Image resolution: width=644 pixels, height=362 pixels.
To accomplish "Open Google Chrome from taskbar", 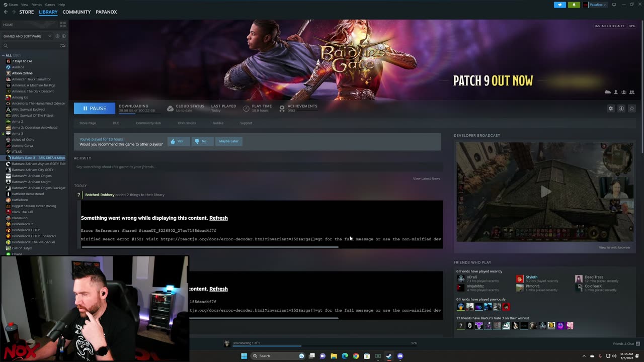I will pos(356,356).
